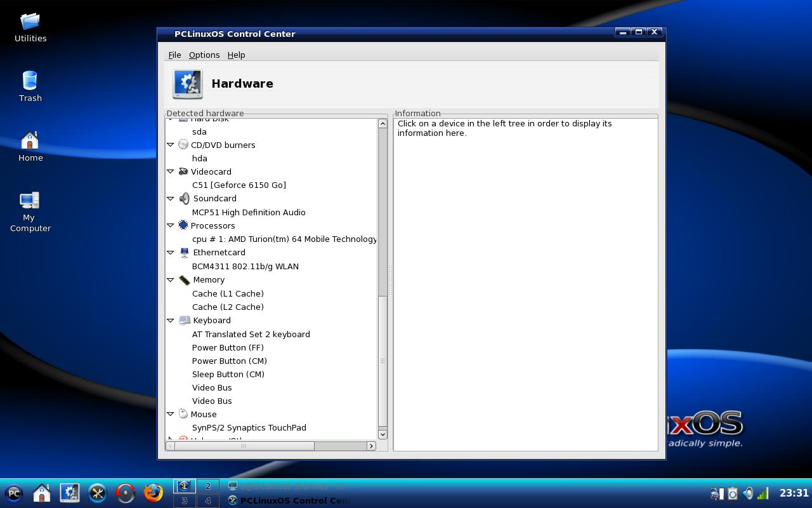
Task: Switch to virtual desktop 3 in the pager
Action: pos(185,500)
